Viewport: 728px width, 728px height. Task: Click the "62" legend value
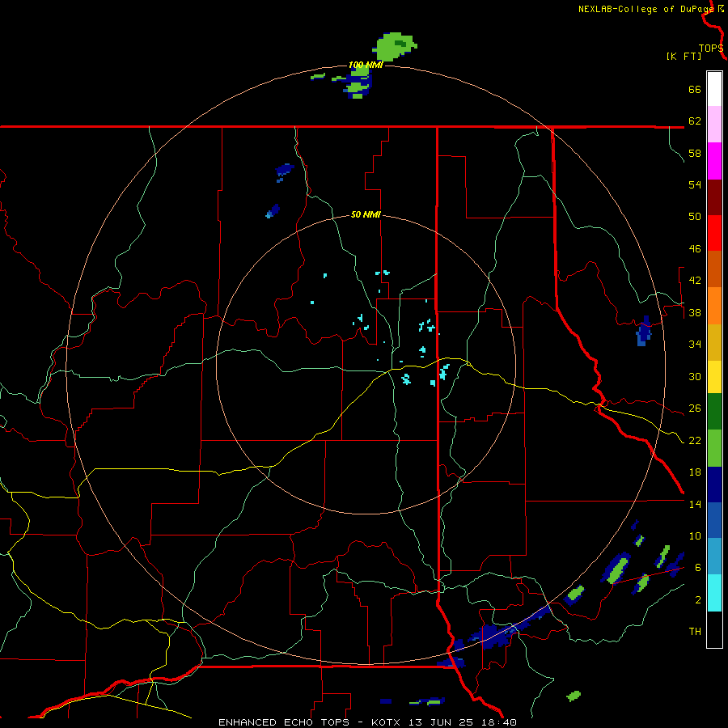click(695, 121)
